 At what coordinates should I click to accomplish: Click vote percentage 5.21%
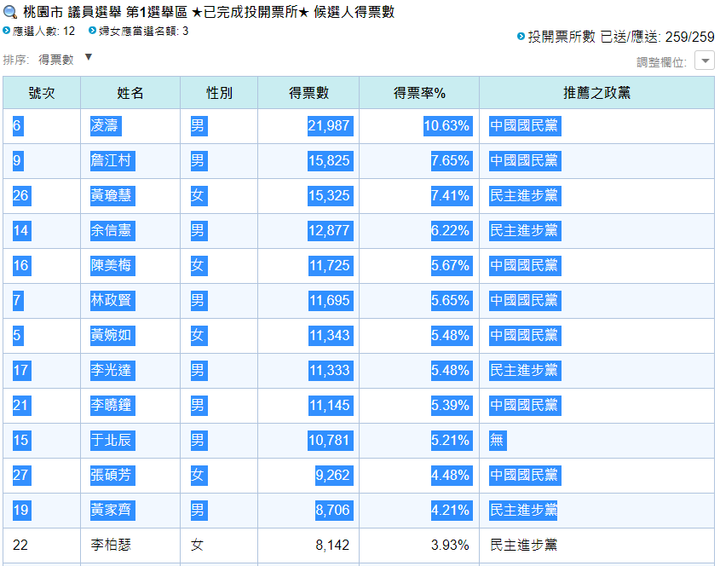pos(452,440)
